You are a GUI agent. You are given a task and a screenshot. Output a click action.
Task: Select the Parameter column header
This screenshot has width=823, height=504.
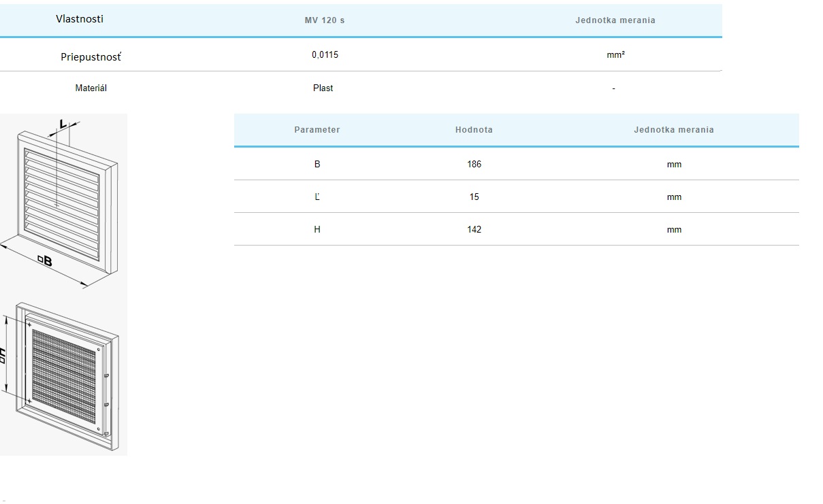pyautogui.click(x=317, y=129)
